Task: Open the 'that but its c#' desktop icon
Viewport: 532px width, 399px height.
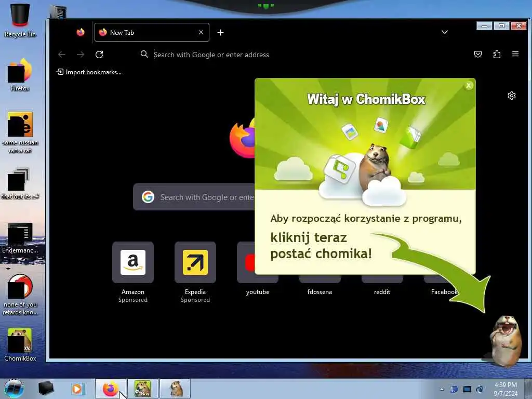Action: tap(20, 183)
